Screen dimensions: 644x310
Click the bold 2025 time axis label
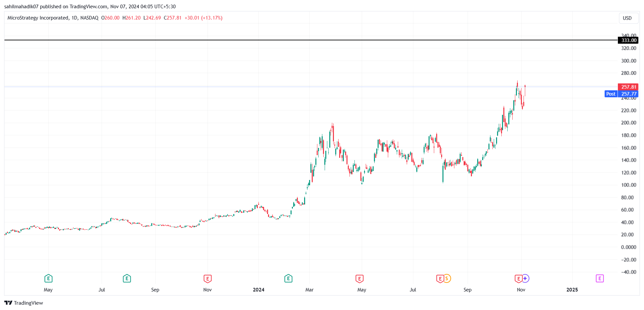pos(572,290)
